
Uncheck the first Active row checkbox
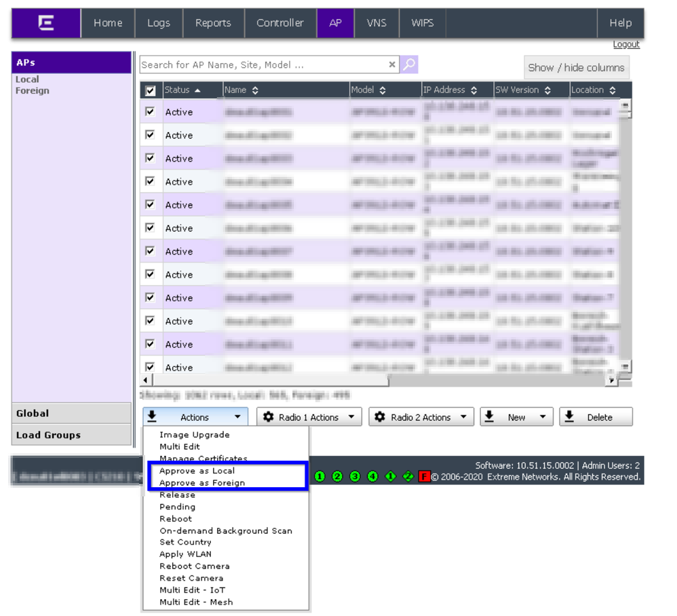pos(151,112)
